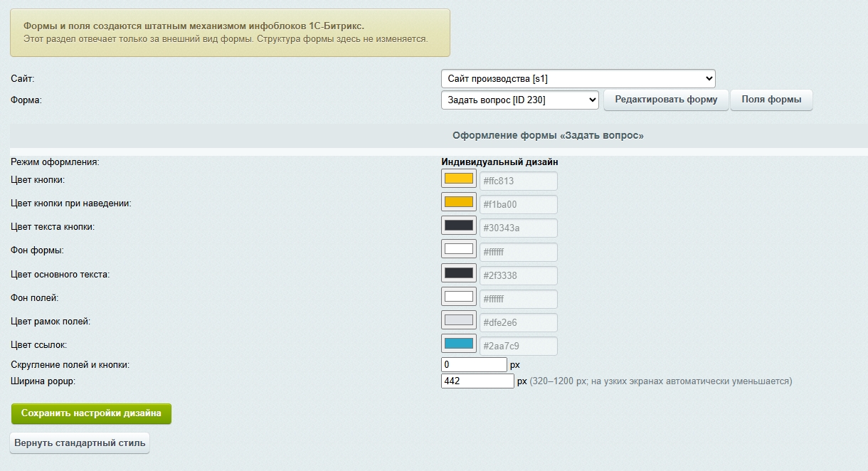Click 'Вернуть стандартный стиль' button
This screenshot has width=868, height=471.
click(80, 443)
